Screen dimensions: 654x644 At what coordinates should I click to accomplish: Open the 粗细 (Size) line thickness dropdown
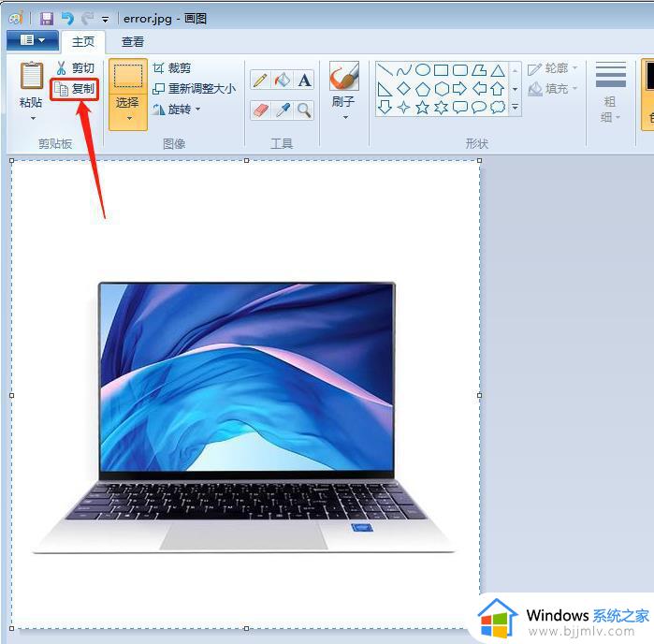611,93
